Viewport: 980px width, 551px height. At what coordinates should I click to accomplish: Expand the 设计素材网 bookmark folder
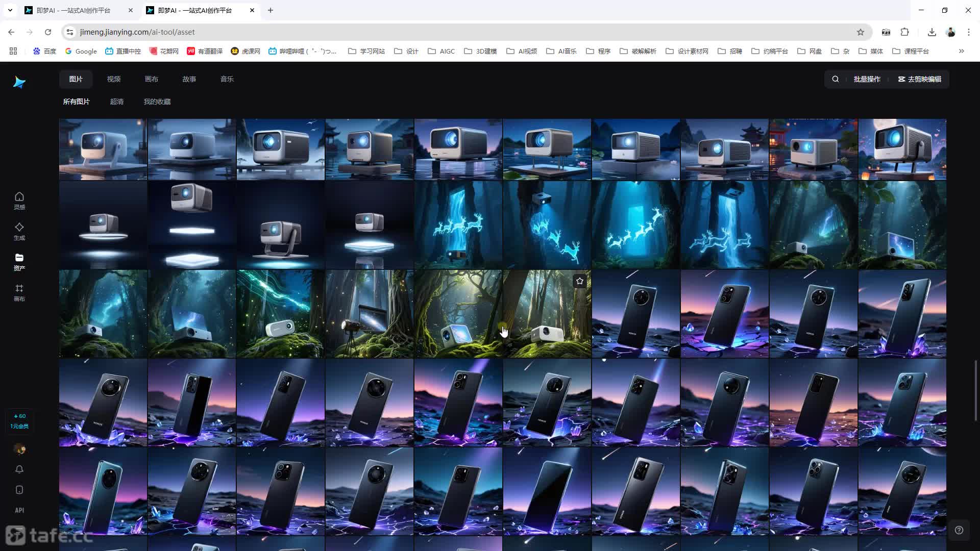point(687,51)
